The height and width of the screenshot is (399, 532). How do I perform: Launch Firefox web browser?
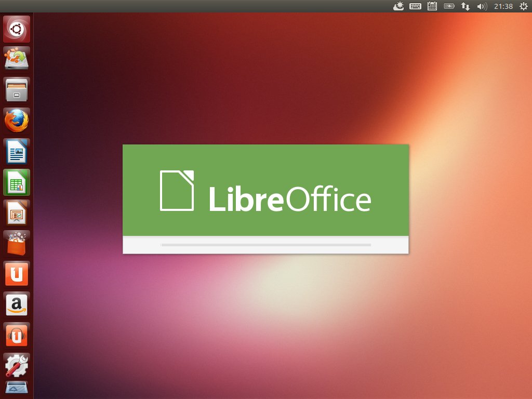click(x=17, y=121)
